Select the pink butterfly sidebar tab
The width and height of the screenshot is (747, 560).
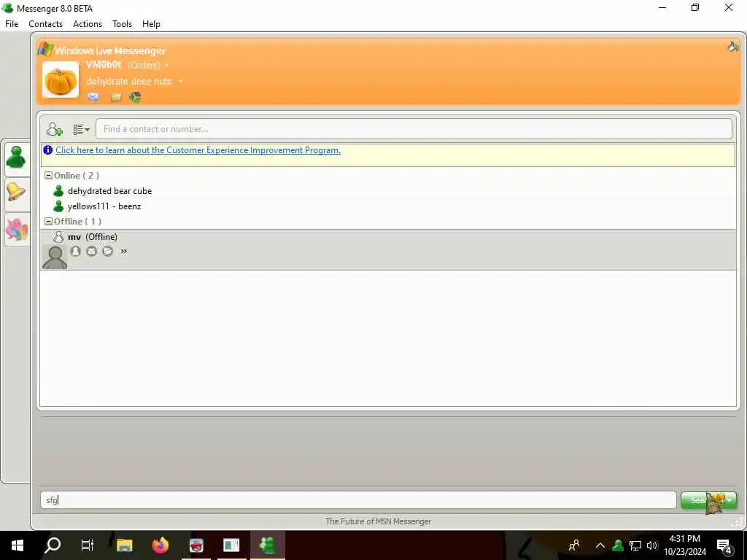tap(17, 230)
